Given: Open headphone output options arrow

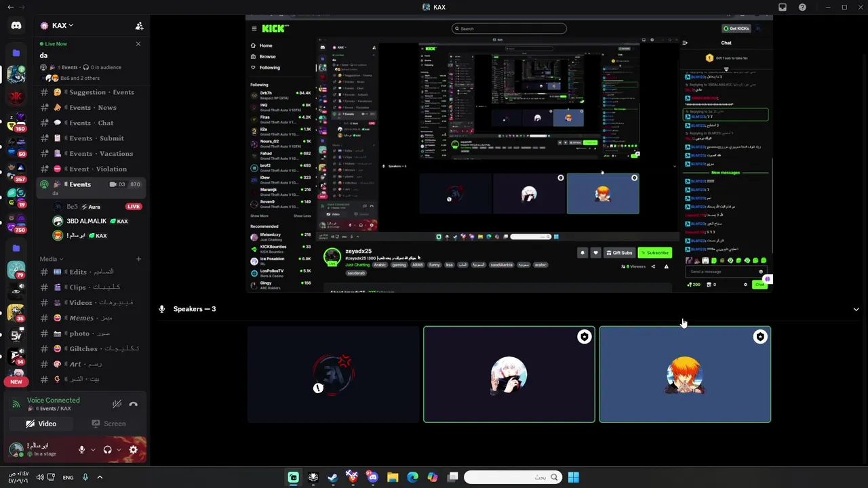Looking at the screenshot, I should coord(119,449).
